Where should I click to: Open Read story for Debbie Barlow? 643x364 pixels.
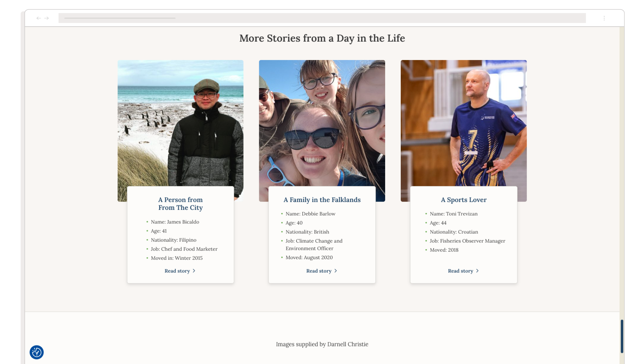point(321,271)
